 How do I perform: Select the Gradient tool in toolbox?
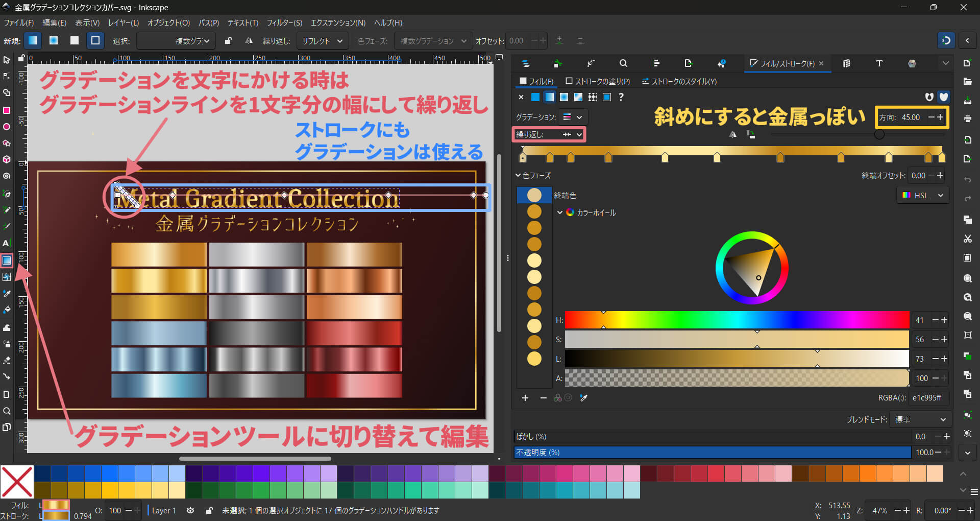click(x=7, y=260)
